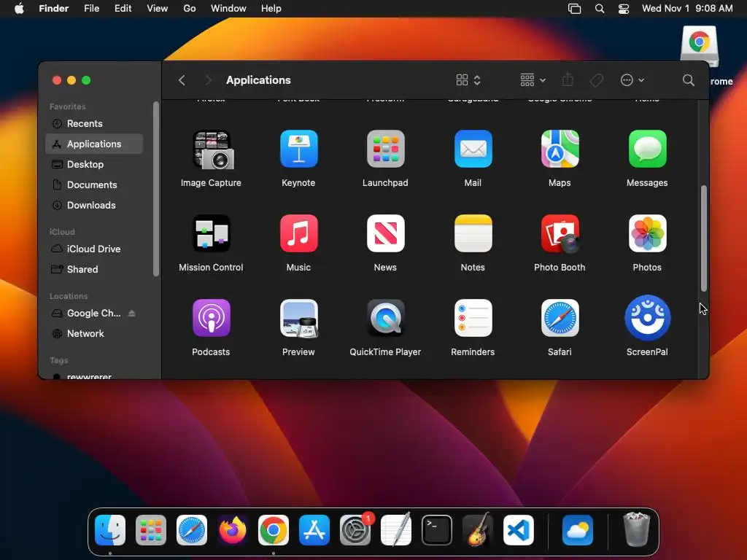
Task: Open GarageBand from the Dock
Action: tap(478, 530)
